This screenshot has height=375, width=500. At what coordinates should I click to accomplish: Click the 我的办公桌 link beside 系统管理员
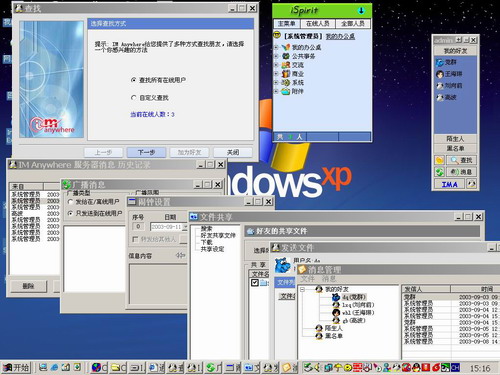(x=340, y=36)
